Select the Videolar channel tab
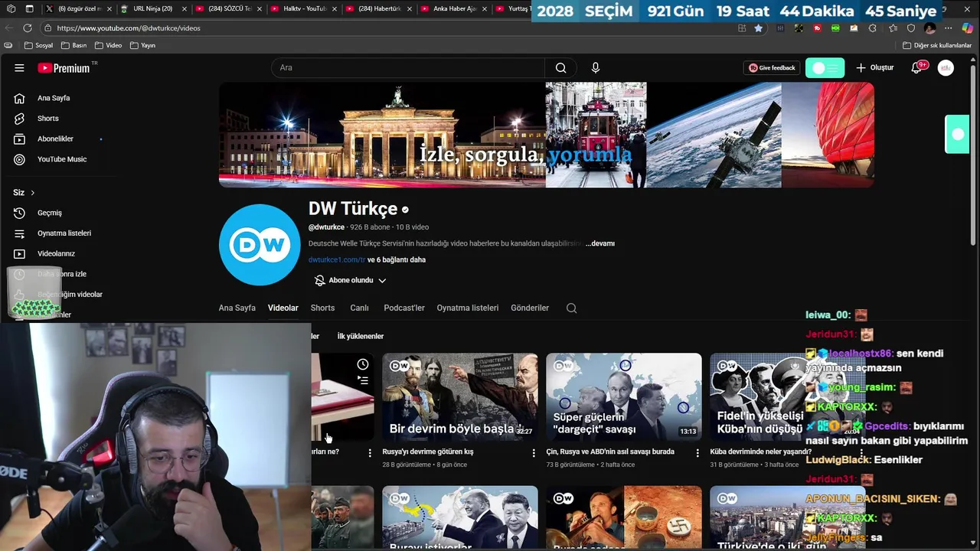The image size is (980, 551). pyautogui.click(x=283, y=308)
